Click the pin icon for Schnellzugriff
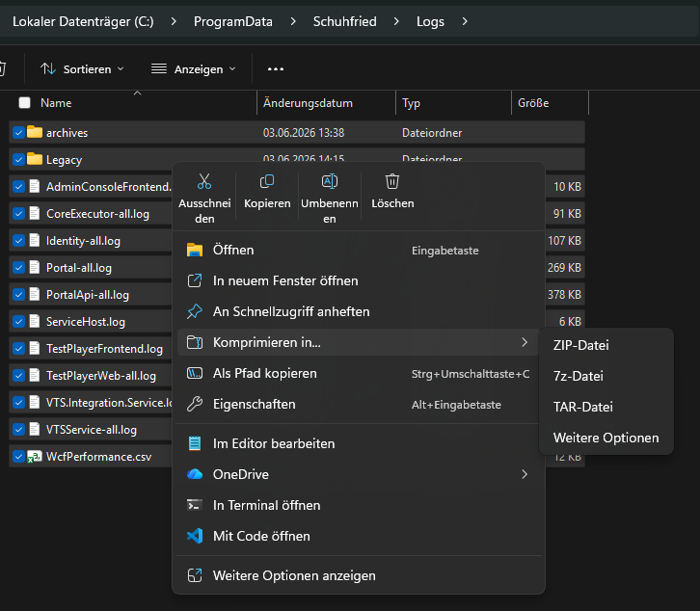Image resolution: width=700 pixels, height=611 pixels. coord(195,311)
